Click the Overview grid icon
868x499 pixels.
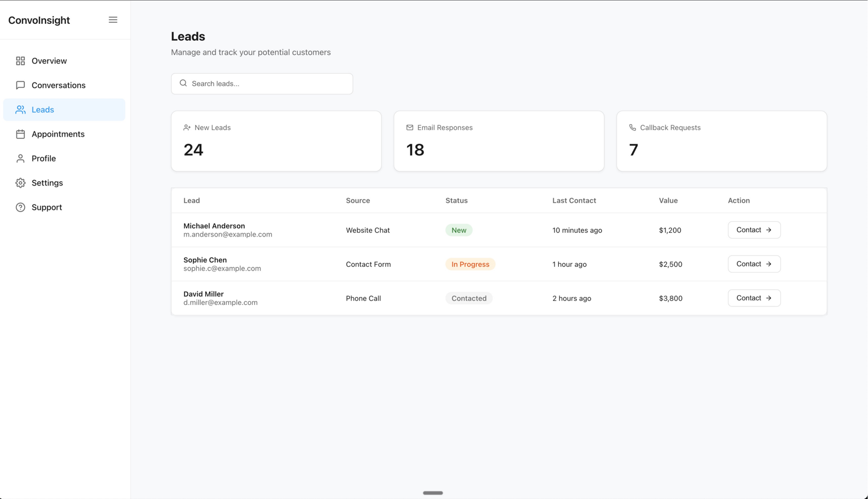pos(21,61)
